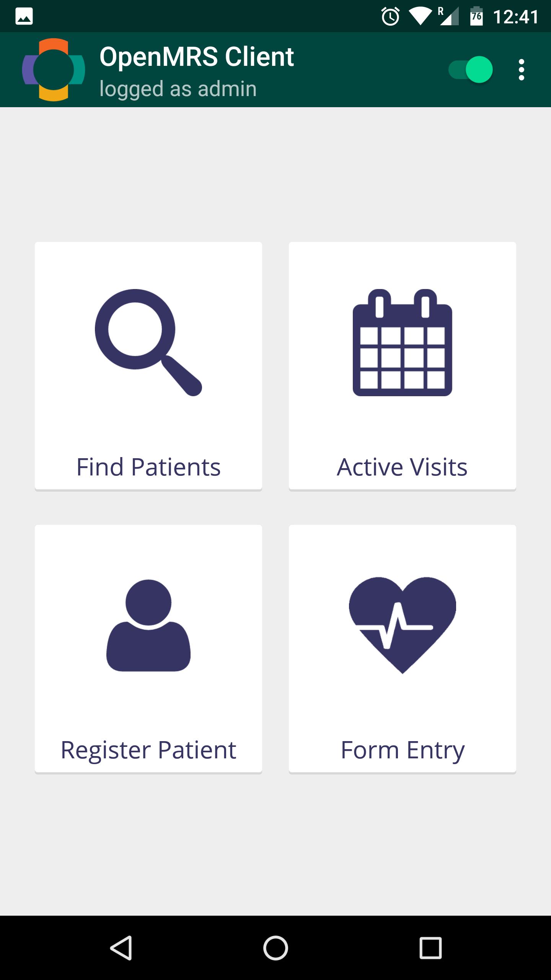
Task: Open the three-dot overflow menu
Action: (x=521, y=70)
